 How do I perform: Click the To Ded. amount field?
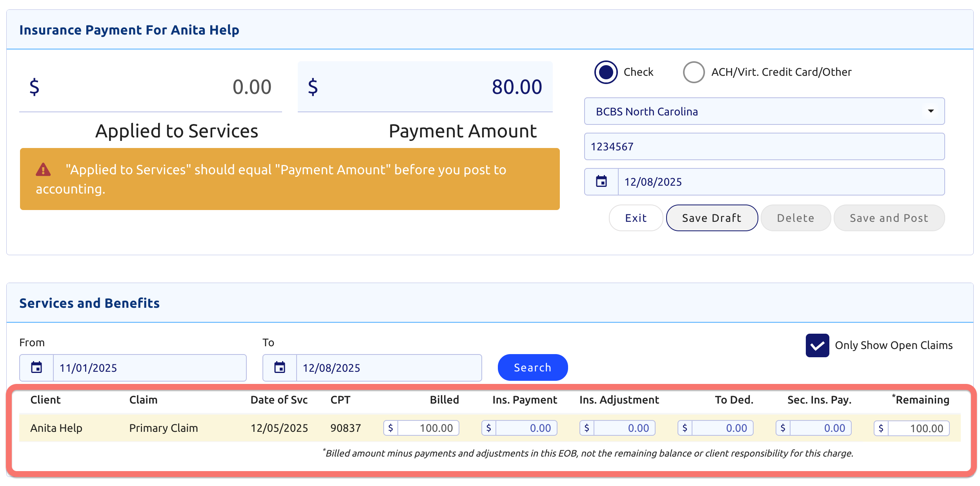click(722, 428)
